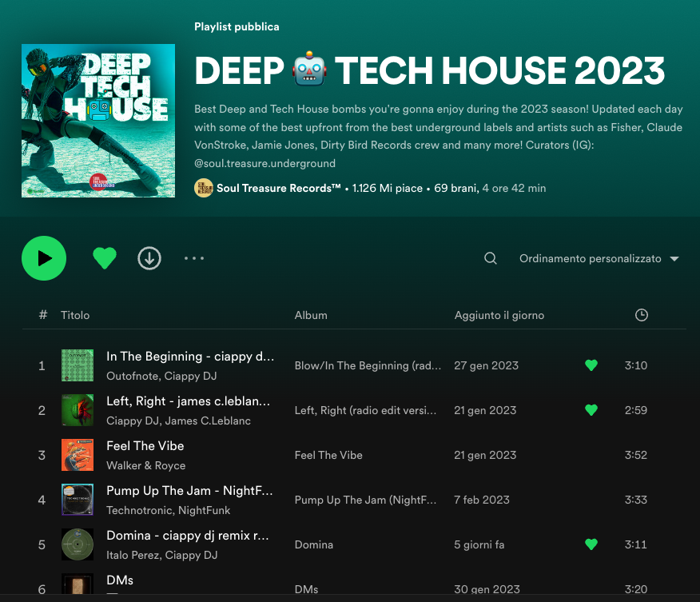Open the three-dots more options menu
Viewport: 700px width, 602px height.
(194, 258)
